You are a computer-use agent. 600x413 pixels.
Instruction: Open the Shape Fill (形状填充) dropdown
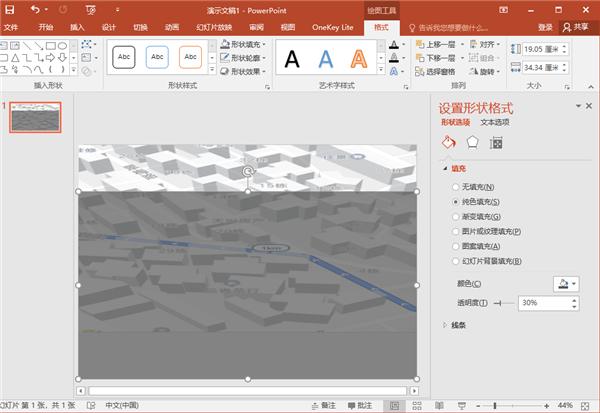point(243,44)
